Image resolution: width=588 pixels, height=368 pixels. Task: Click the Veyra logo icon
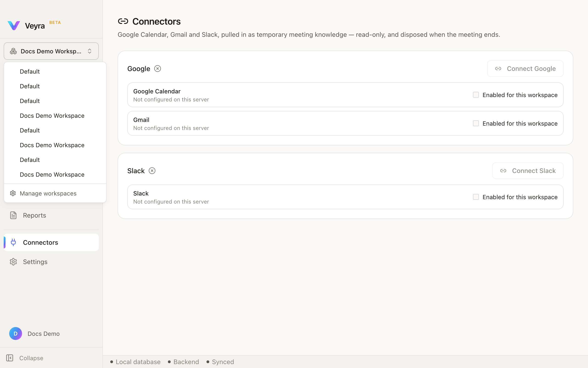14,26
